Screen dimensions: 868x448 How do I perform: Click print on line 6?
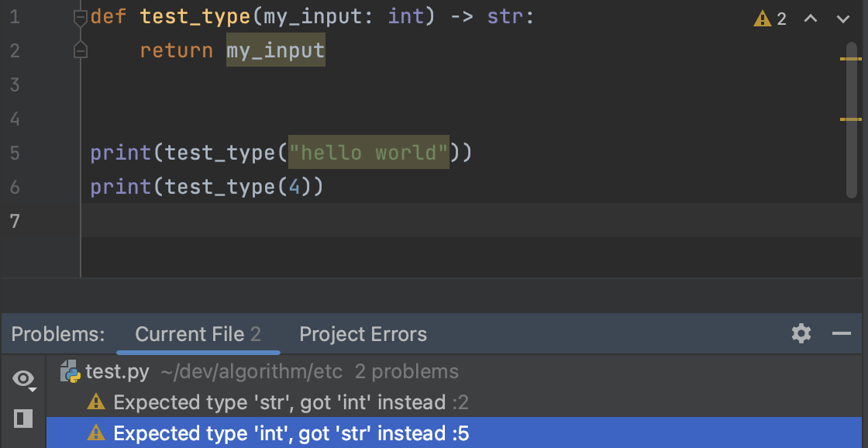click(x=121, y=187)
